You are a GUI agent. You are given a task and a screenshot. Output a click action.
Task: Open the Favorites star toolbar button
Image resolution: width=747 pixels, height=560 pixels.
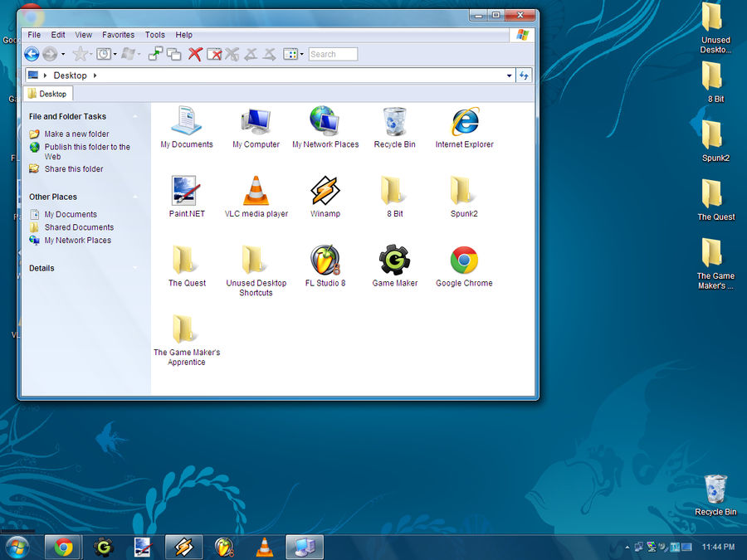pos(80,54)
